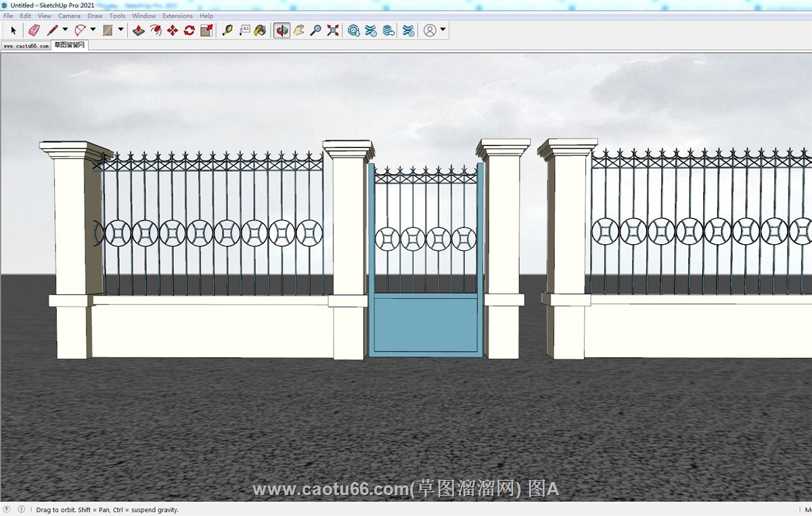The height and width of the screenshot is (516, 812).
Task: Pick the pink Eraser tool
Action: pos(34,30)
